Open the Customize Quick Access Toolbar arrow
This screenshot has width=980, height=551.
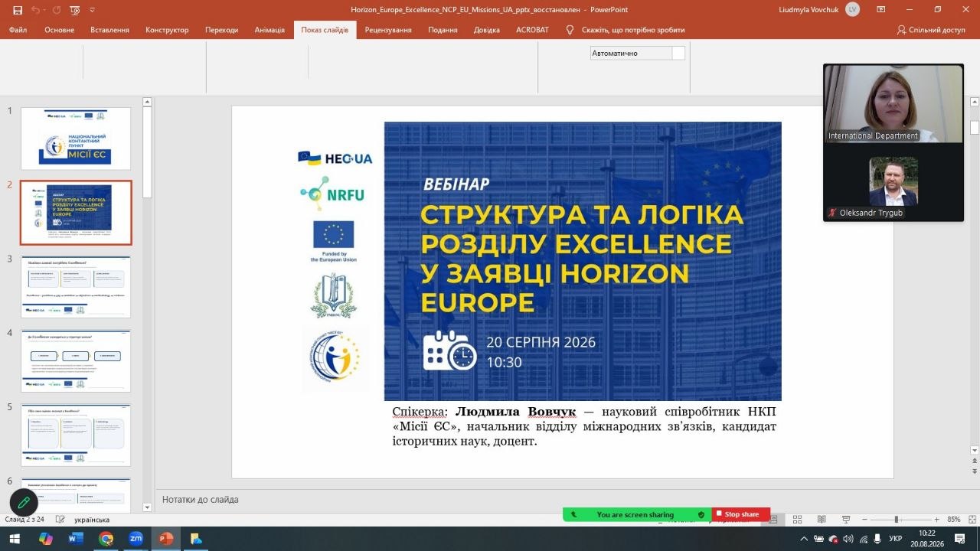click(x=93, y=10)
